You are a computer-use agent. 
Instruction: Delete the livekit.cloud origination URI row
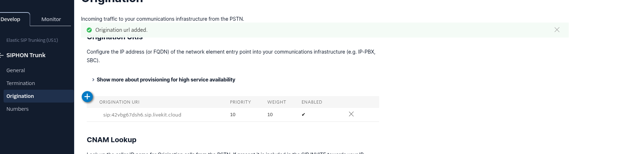tap(351, 114)
